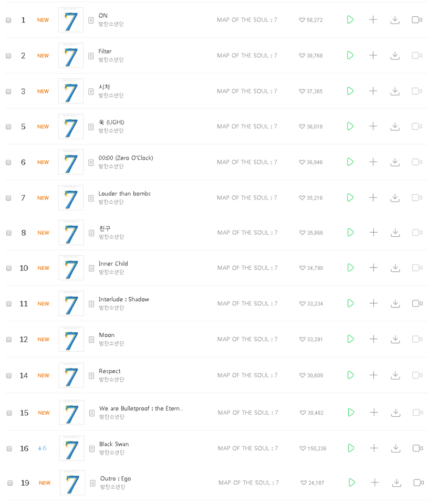The image size is (438, 504).
Task: Add Respect to playlist with plus icon
Action: pos(373,375)
